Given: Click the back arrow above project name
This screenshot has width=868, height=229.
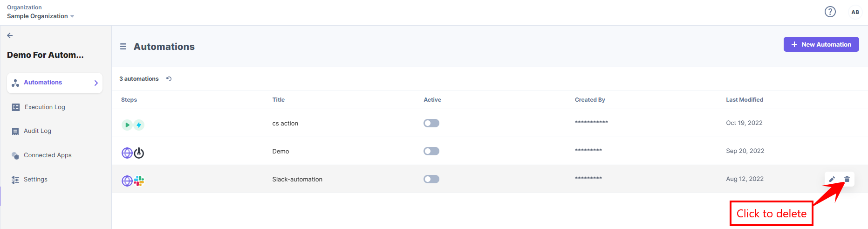Looking at the screenshot, I should [x=10, y=35].
